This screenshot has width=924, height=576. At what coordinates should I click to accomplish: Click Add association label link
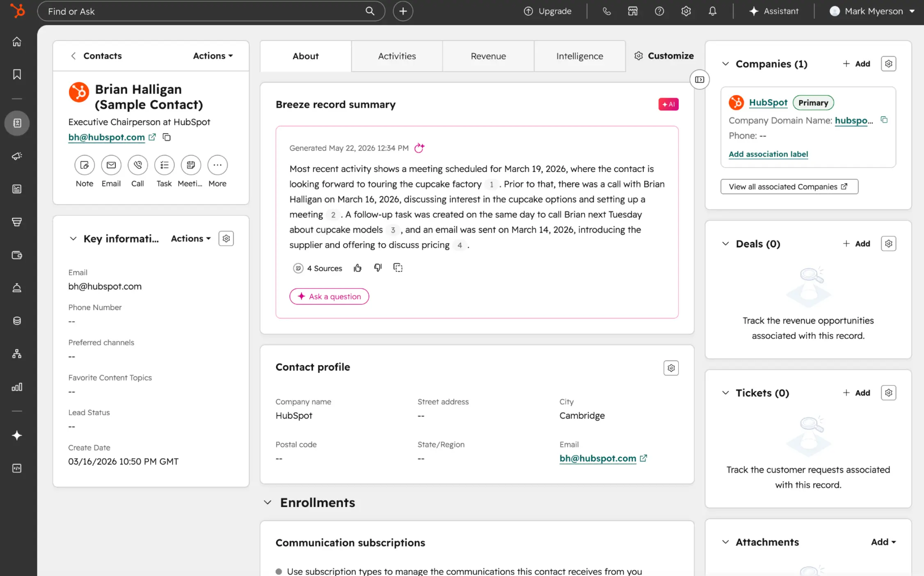768,154
